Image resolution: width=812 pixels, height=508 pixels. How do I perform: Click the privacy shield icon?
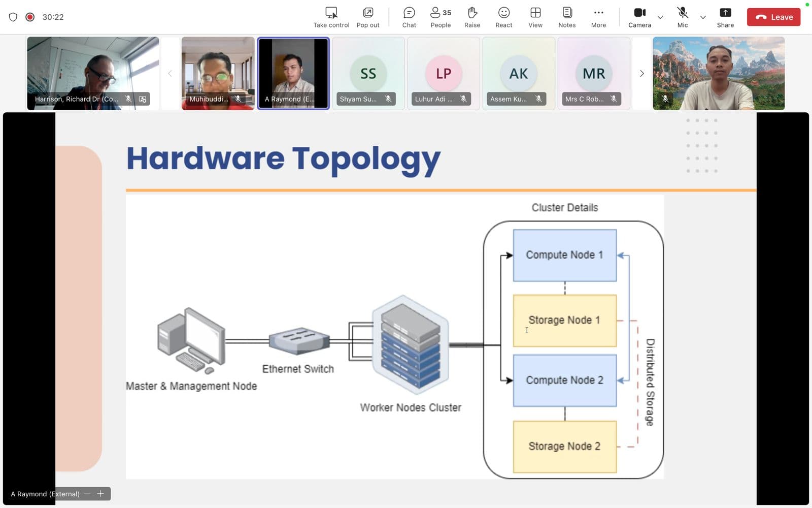point(13,17)
